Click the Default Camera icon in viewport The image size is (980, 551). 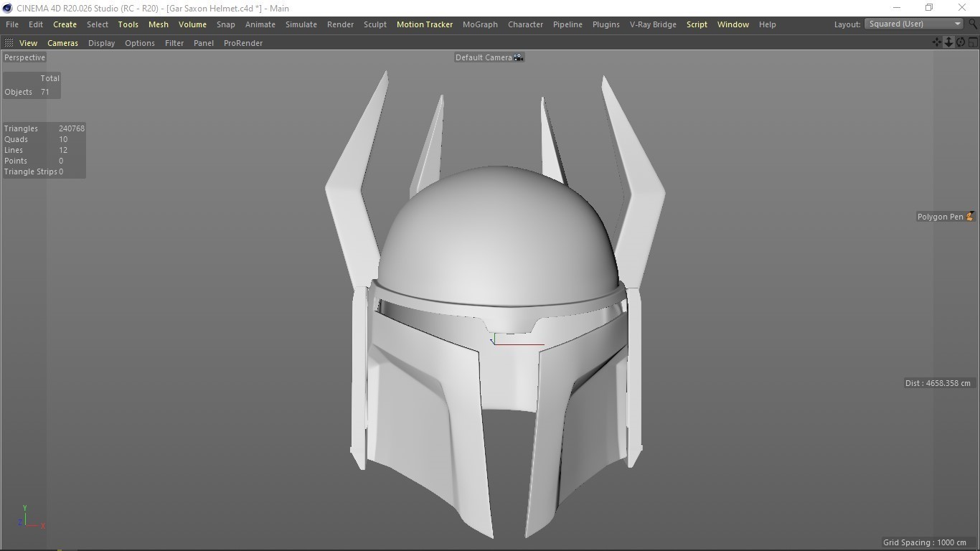[518, 57]
